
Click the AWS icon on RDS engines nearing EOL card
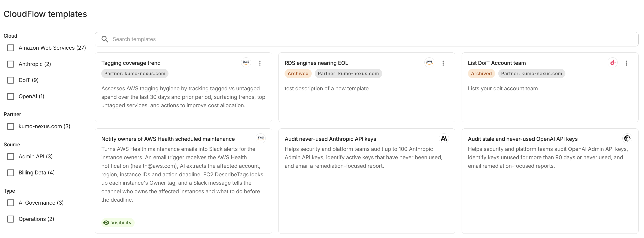click(x=429, y=62)
